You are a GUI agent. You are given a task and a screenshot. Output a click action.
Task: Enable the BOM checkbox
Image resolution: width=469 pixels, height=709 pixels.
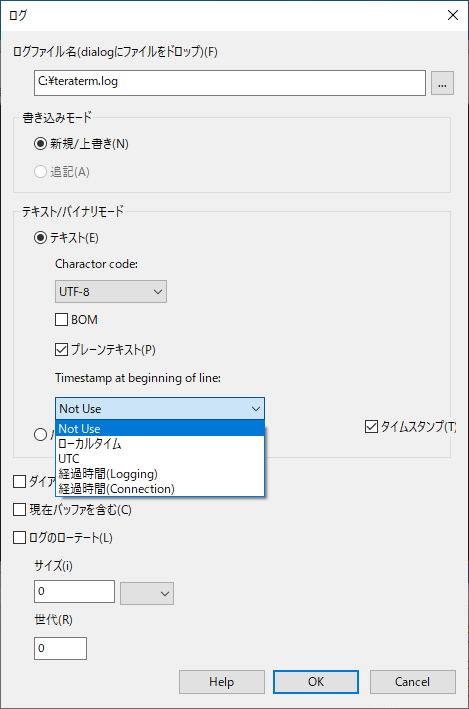(x=62, y=320)
